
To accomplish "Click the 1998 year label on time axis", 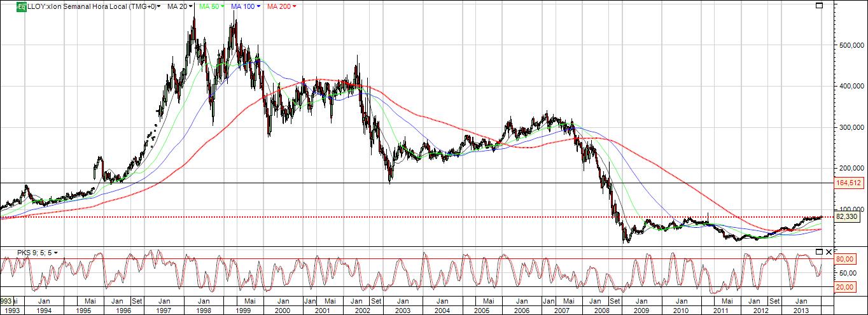I will pyautogui.click(x=204, y=310).
